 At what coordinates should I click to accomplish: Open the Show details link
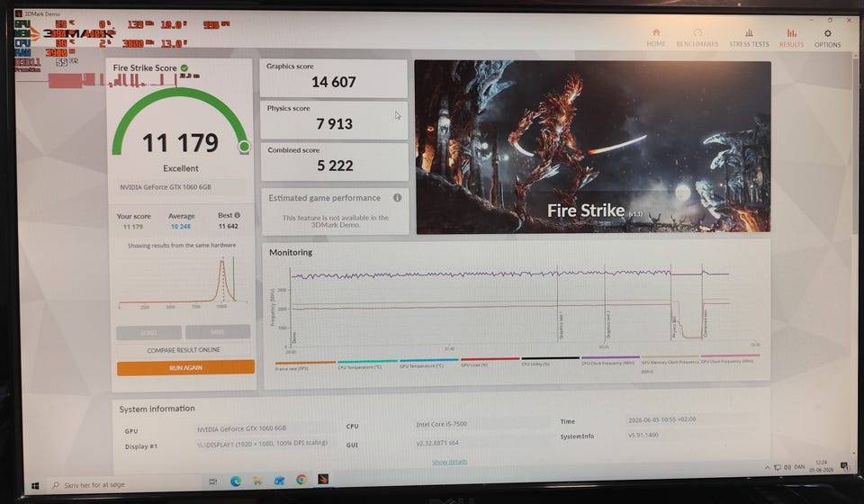[x=449, y=462]
